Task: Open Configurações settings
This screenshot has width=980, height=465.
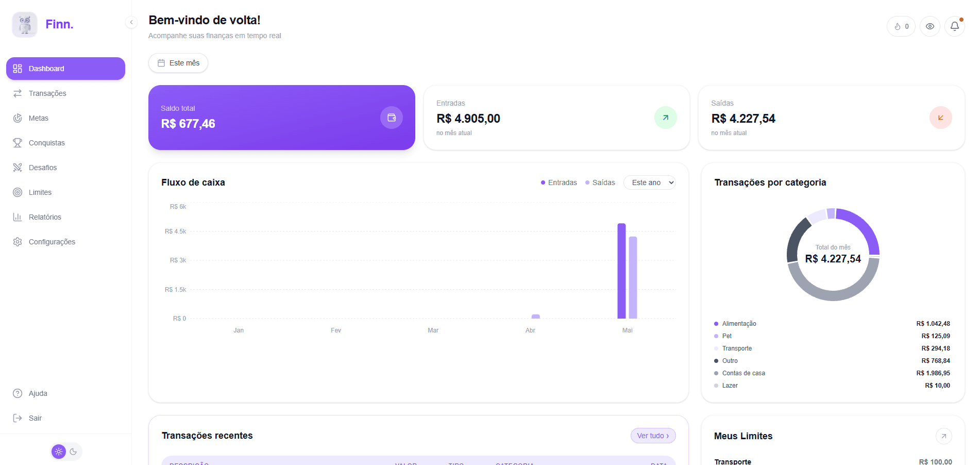Action: click(x=65, y=242)
